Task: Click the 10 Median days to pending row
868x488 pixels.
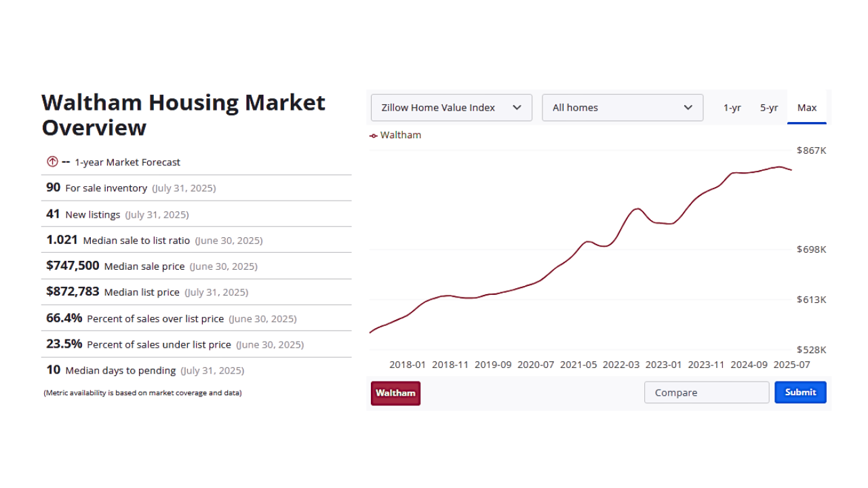Action: 197,371
